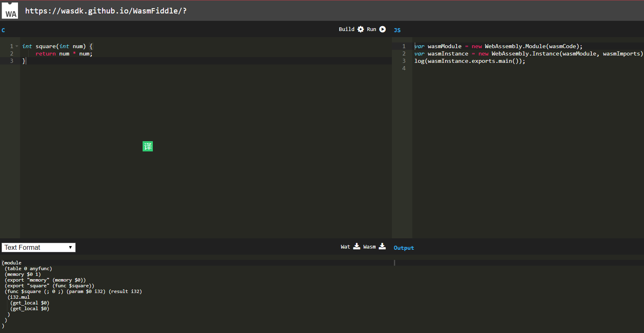Click the Wasm text label

click(x=369, y=247)
